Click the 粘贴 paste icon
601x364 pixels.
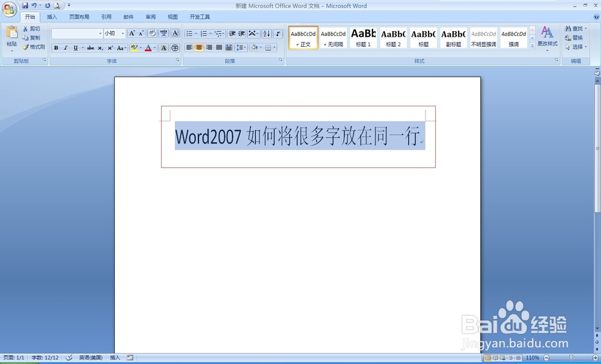(x=12, y=32)
